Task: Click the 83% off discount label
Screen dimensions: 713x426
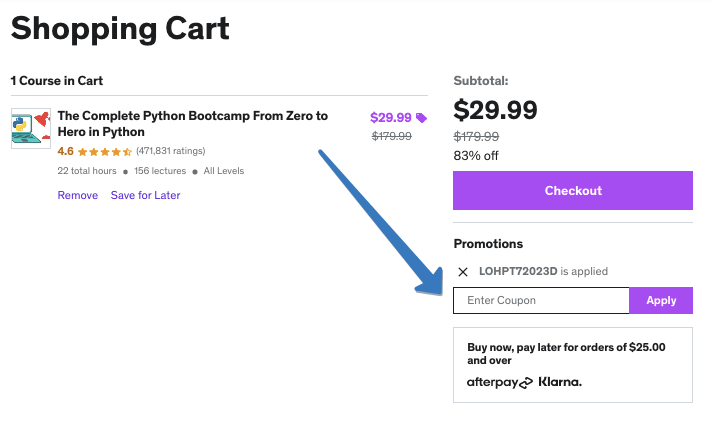Action: pos(476,155)
